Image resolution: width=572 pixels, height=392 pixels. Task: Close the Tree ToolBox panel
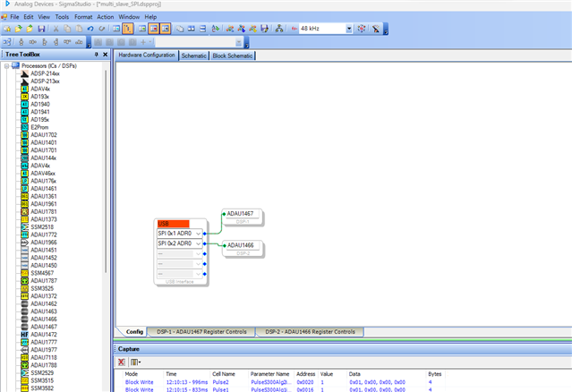pyautogui.click(x=105, y=55)
